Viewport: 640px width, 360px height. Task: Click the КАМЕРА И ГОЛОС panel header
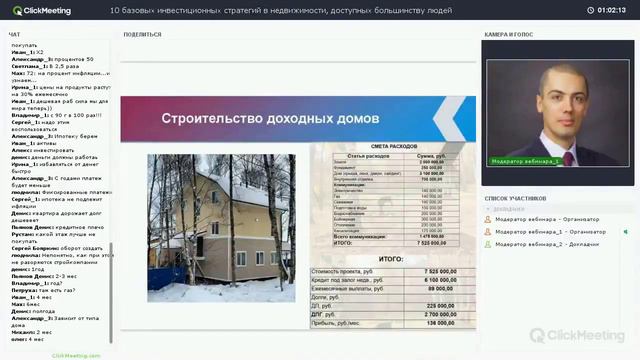509,35
